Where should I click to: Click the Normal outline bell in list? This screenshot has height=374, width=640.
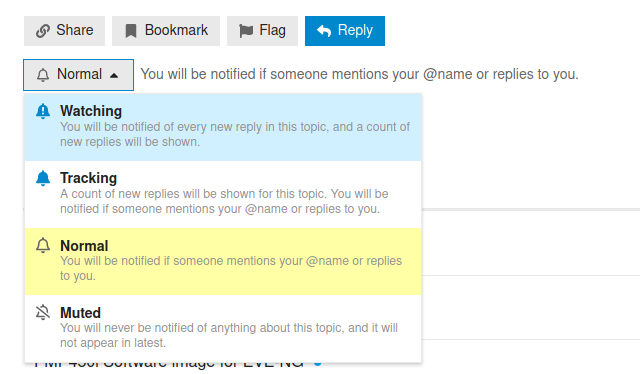coord(43,245)
